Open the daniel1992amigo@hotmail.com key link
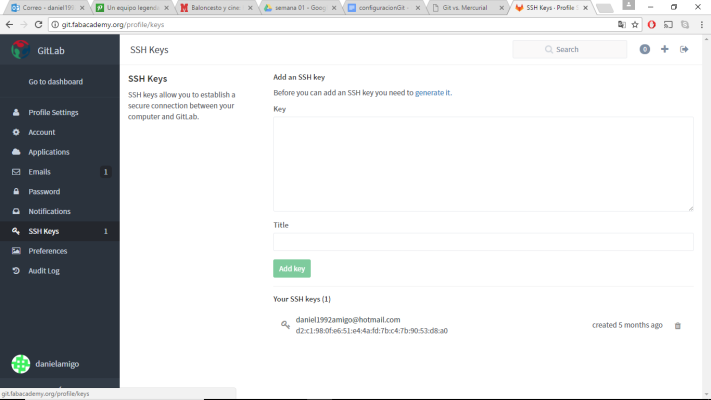Screen dimensions: 711x400 pos(348,320)
